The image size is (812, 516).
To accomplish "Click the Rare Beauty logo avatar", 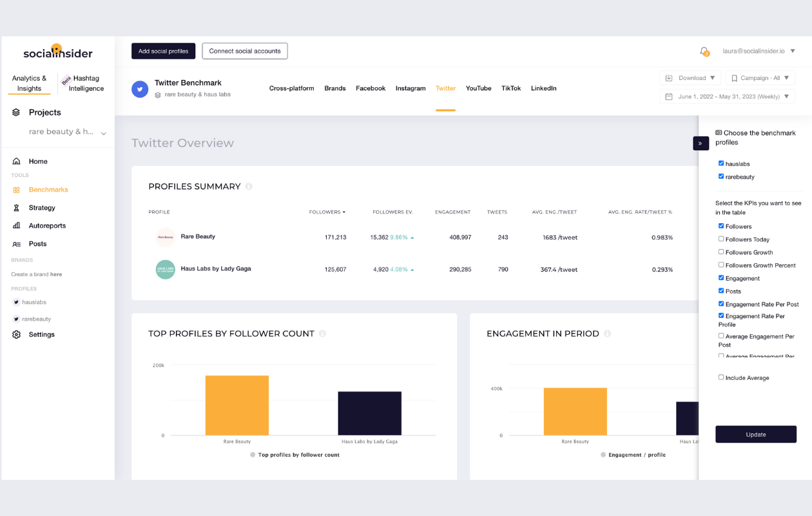I will click(166, 237).
